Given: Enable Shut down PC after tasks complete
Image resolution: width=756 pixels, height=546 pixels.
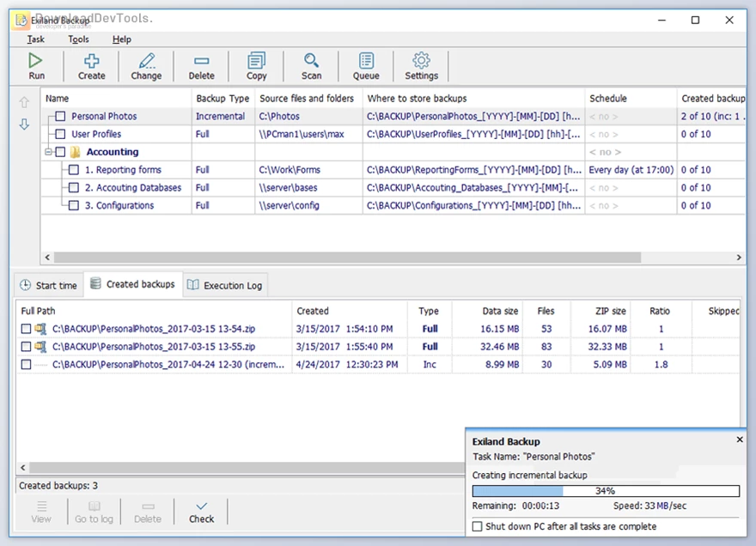Looking at the screenshot, I should (478, 526).
